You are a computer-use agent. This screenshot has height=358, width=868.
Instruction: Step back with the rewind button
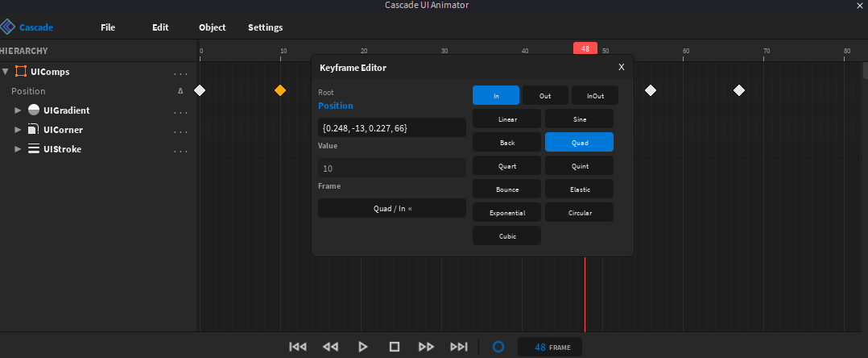[330, 347]
